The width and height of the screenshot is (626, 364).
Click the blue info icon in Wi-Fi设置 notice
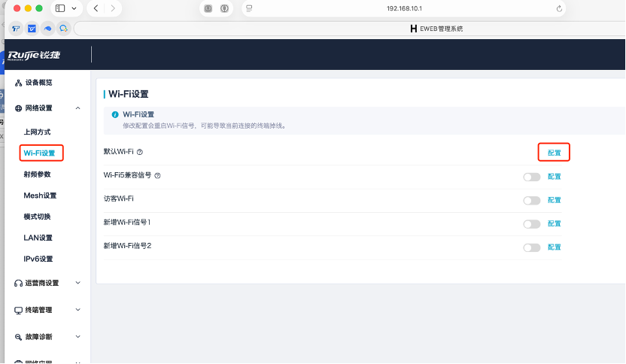click(115, 114)
